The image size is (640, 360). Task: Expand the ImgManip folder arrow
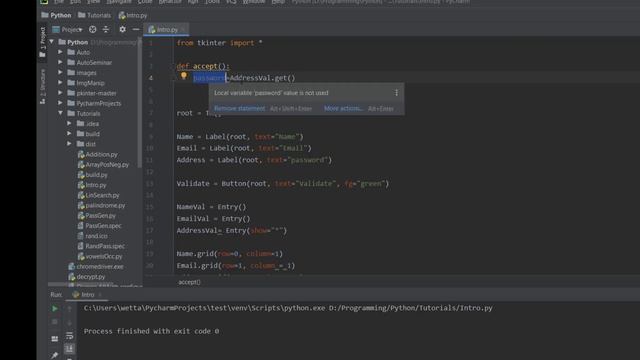(60, 82)
